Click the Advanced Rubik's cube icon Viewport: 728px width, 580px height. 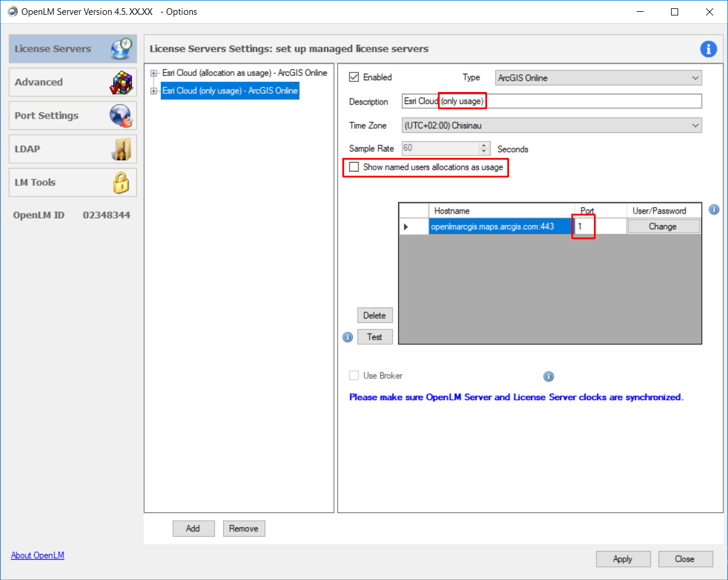click(x=122, y=83)
